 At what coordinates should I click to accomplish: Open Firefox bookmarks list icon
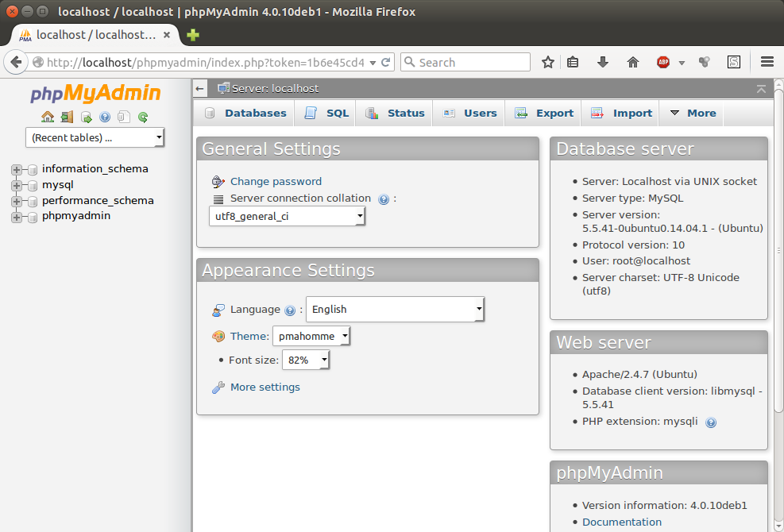click(573, 63)
